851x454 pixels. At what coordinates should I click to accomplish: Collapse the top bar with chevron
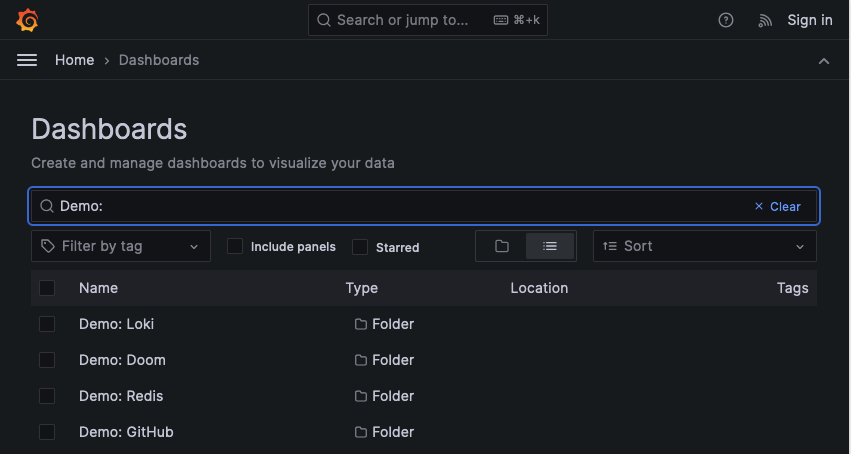[x=824, y=61]
